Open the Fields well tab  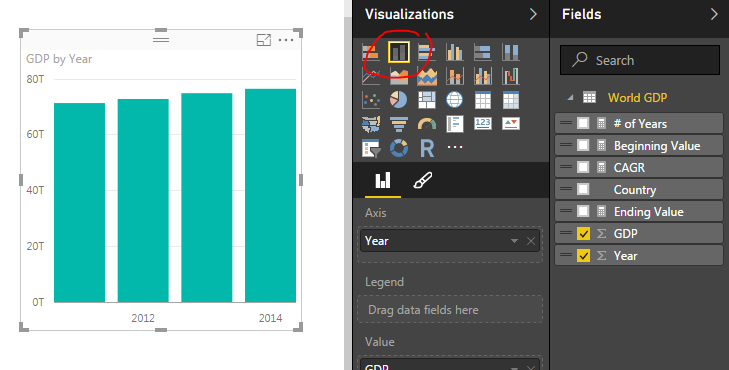point(383,181)
